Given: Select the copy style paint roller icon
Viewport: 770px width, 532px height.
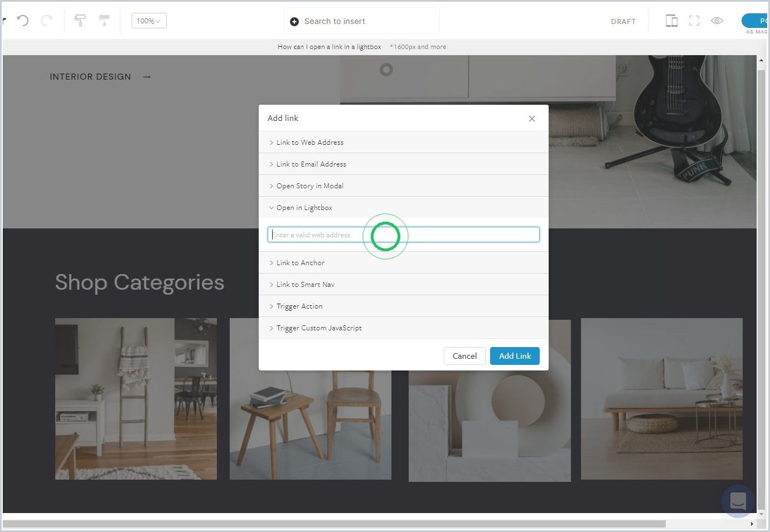Looking at the screenshot, I should point(80,21).
